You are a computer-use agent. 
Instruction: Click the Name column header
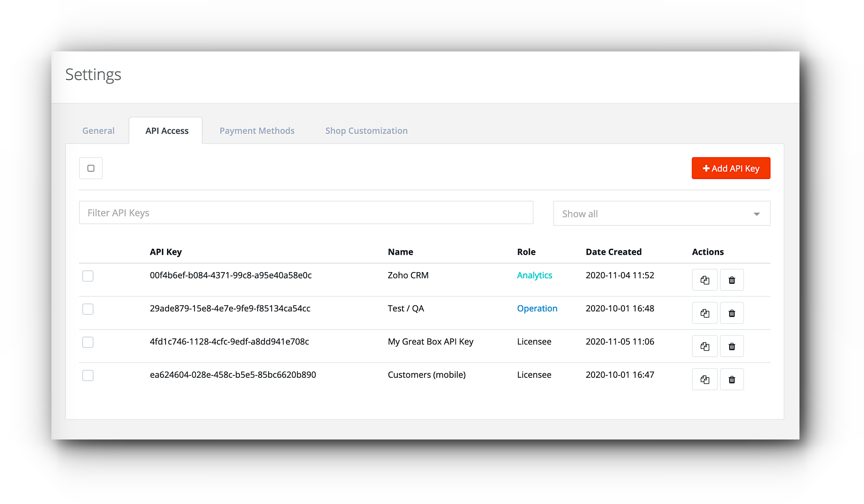(x=400, y=252)
